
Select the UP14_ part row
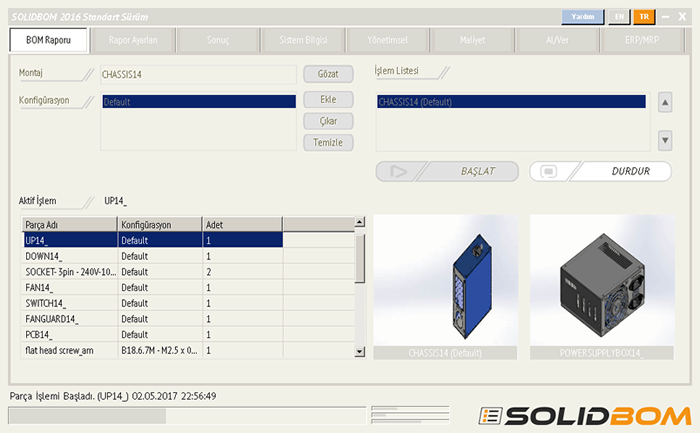click(153, 240)
